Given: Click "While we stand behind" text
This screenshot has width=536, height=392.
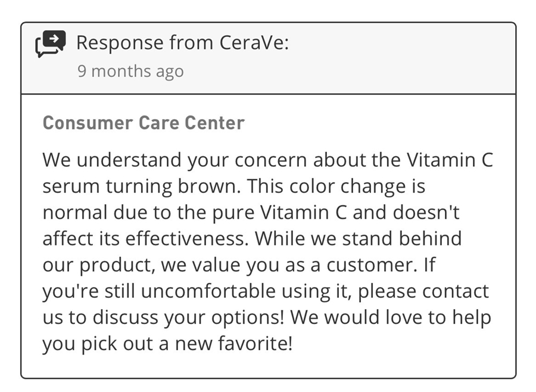Looking at the screenshot, I should [x=358, y=239].
